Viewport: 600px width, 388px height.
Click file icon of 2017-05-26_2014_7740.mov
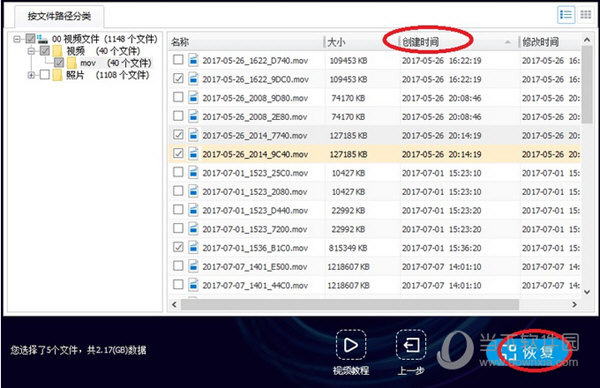click(x=194, y=135)
